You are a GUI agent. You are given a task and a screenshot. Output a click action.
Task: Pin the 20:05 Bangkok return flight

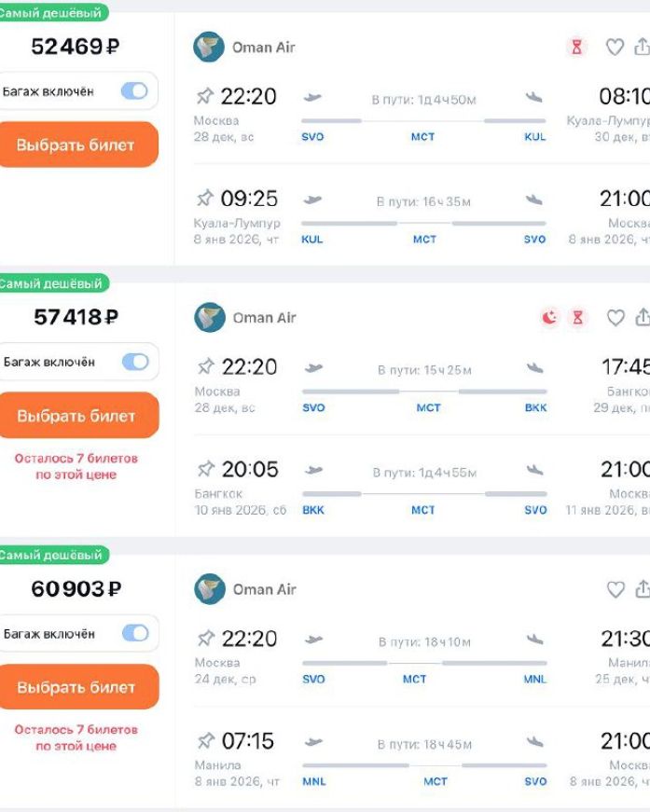pyautogui.click(x=206, y=469)
